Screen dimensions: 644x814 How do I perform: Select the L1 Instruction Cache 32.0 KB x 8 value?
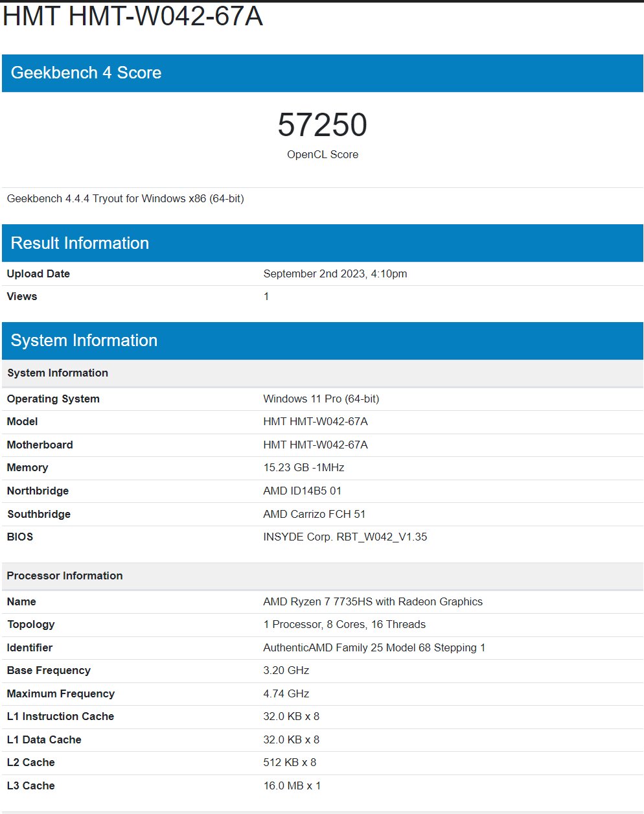click(292, 716)
